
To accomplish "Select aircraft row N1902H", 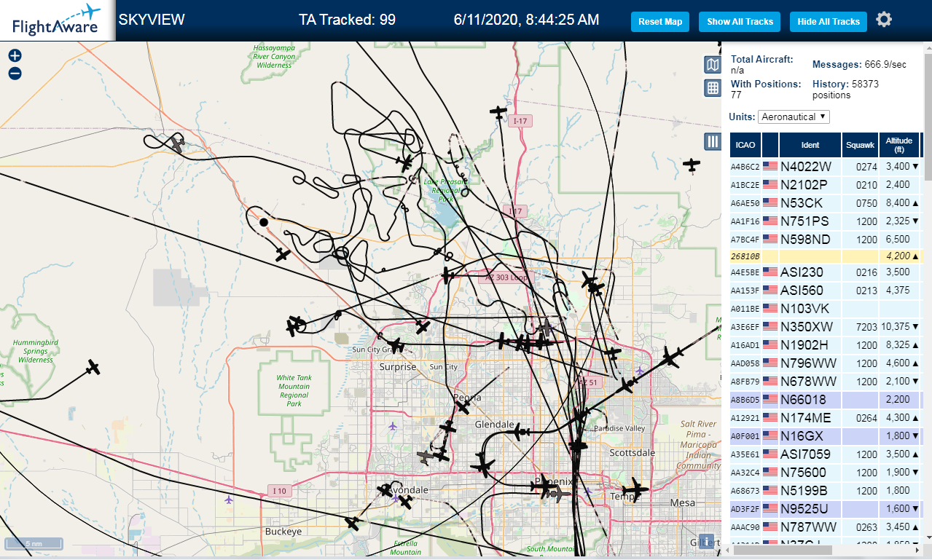I will point(827,345).
